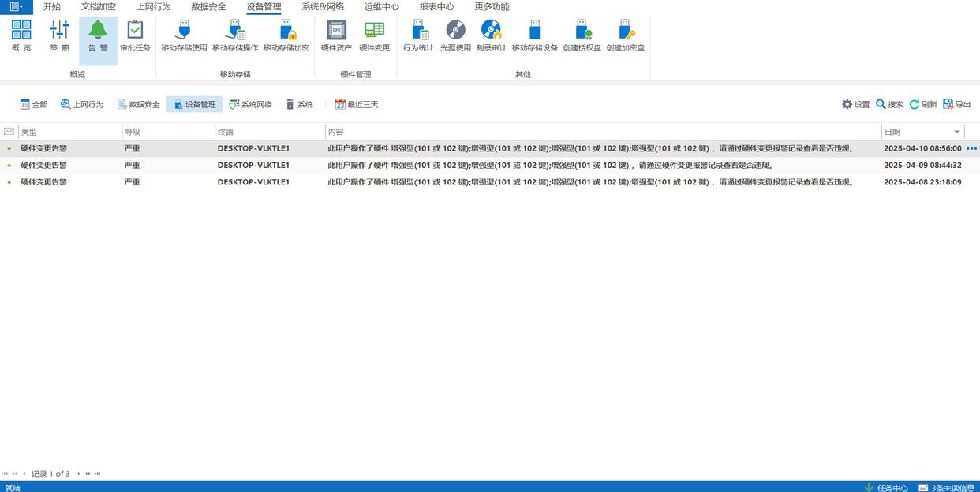Open 行为统计 behavior statistics
This screenshot has height=492, width=980.
[x=418, y=37]
